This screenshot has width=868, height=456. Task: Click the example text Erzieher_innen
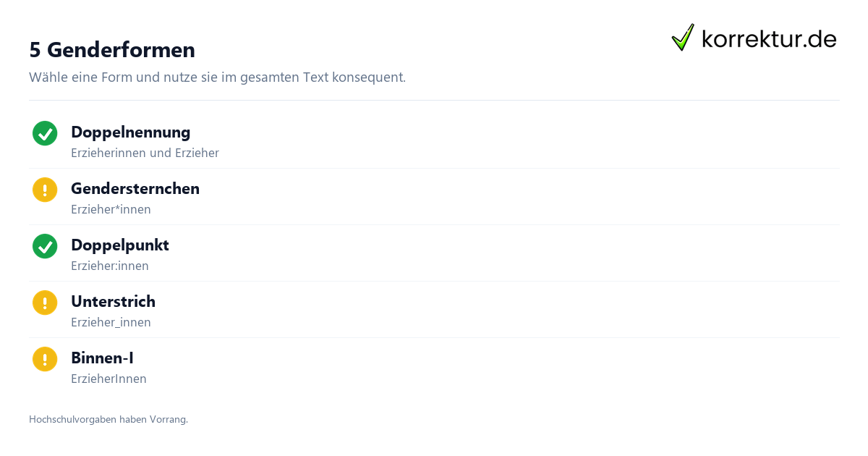click(x=111, y=322)
